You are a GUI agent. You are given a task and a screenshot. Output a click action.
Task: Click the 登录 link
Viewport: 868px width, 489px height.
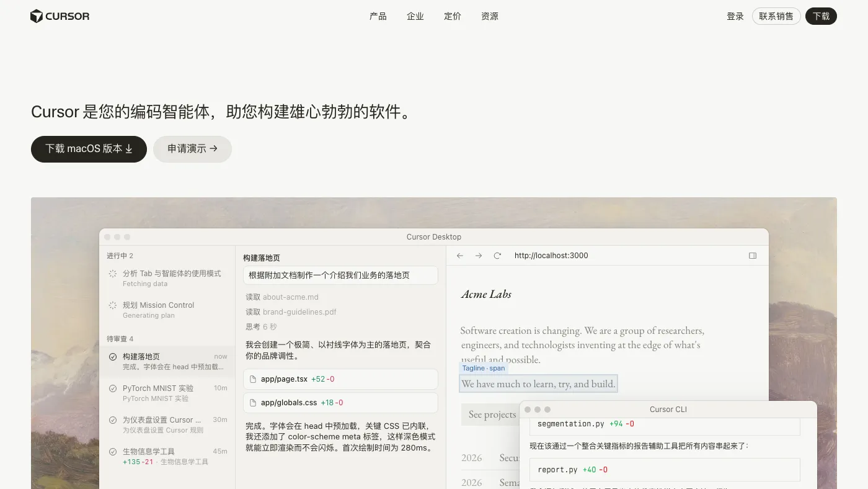pyautogui.click(x=735, y=16)
